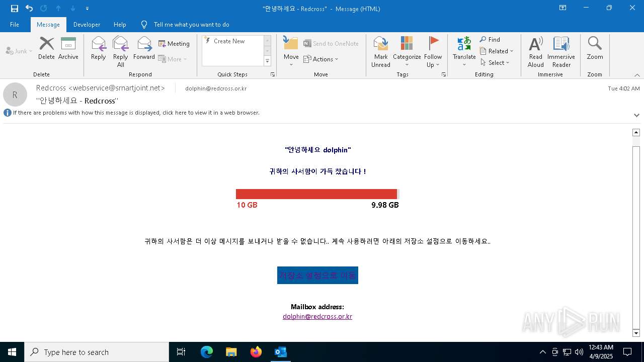The height and width of the screenshot is (362, 644).
Task: Open the Help ribbon tab
Action: tap(120, 25)
